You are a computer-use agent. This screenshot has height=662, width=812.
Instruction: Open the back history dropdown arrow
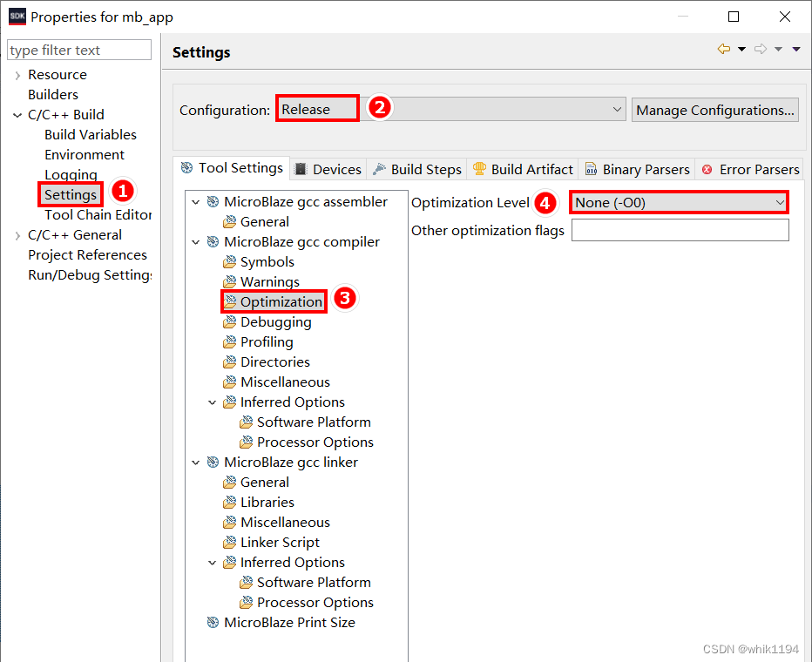click(x=741, y=49)
